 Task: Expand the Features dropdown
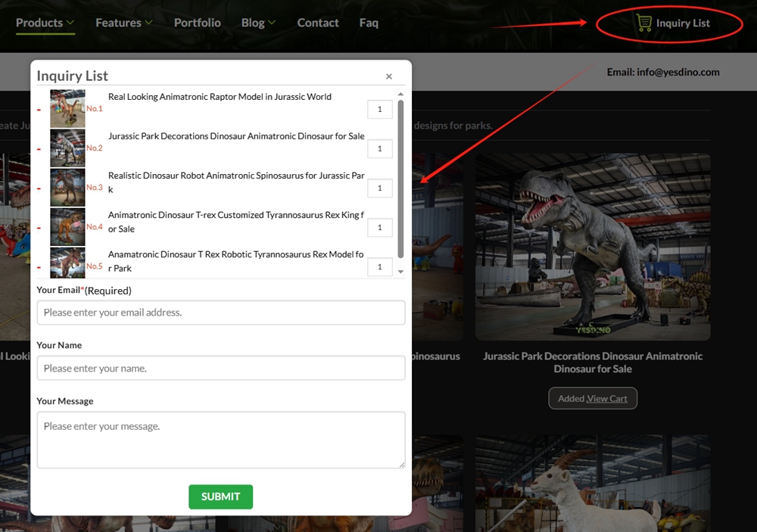(118, 23)
